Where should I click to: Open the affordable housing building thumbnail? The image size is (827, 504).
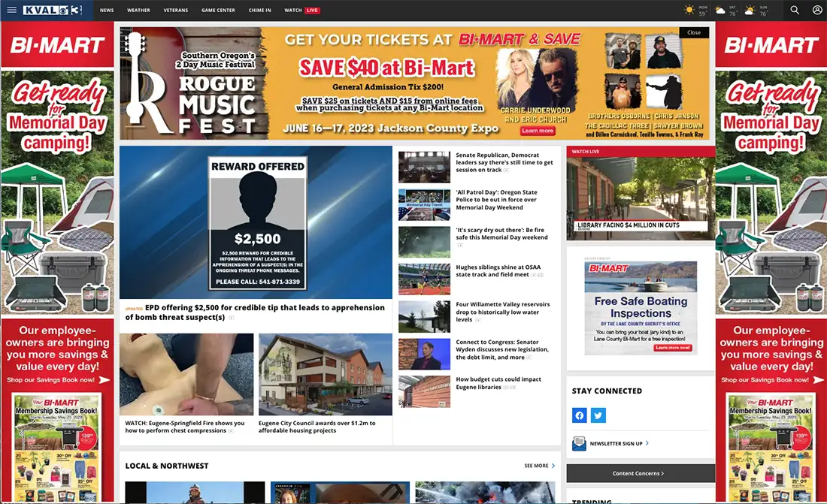(326, 374)
